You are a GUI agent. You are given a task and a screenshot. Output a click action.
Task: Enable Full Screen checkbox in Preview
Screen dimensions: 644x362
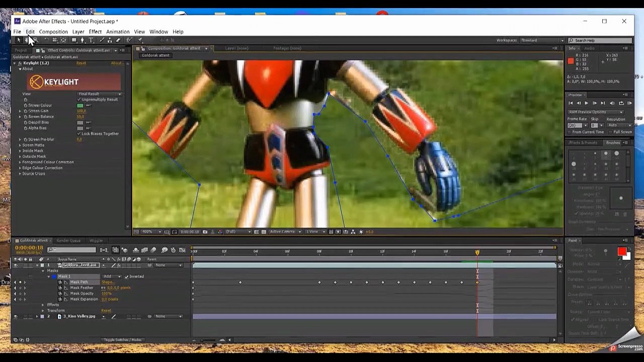610,132
